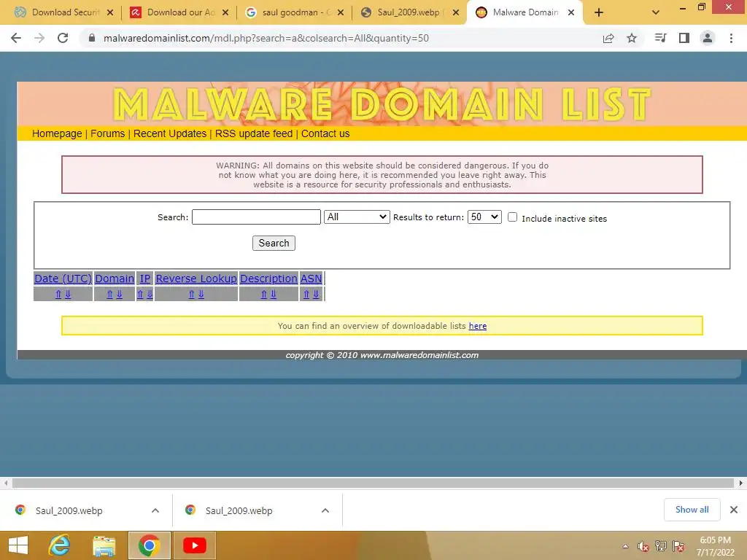Sort Description column descending arrow
Screen dimensions: 747x560
coord(274,295)
